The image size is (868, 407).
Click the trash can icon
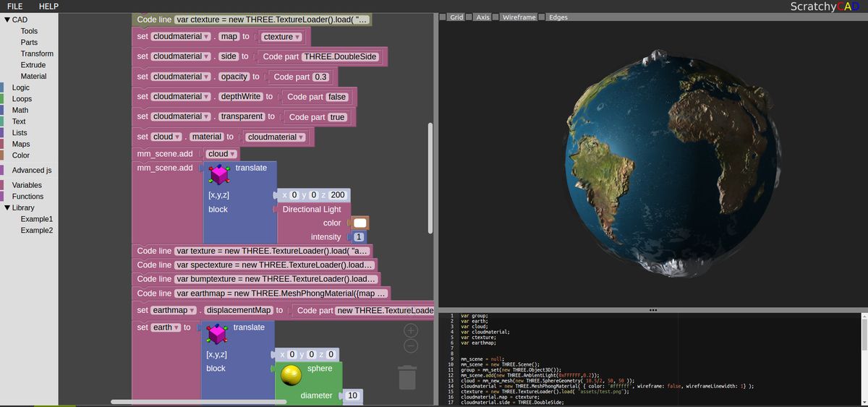click(407, 377)
